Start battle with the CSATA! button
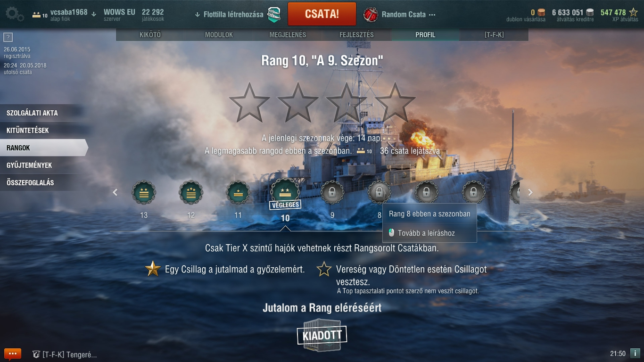The width and height of the screenshot is (644, 362). (322, 14)
